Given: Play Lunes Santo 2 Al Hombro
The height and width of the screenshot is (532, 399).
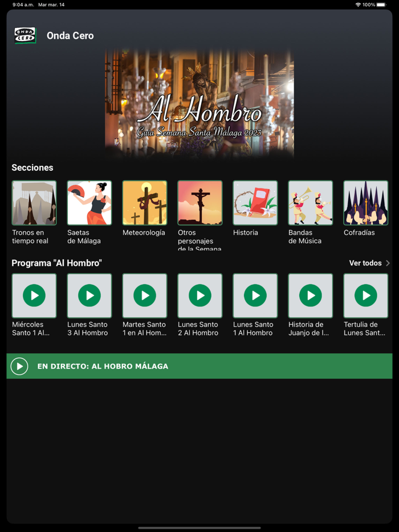Looking at the screenshot, I should pos(200,296).
